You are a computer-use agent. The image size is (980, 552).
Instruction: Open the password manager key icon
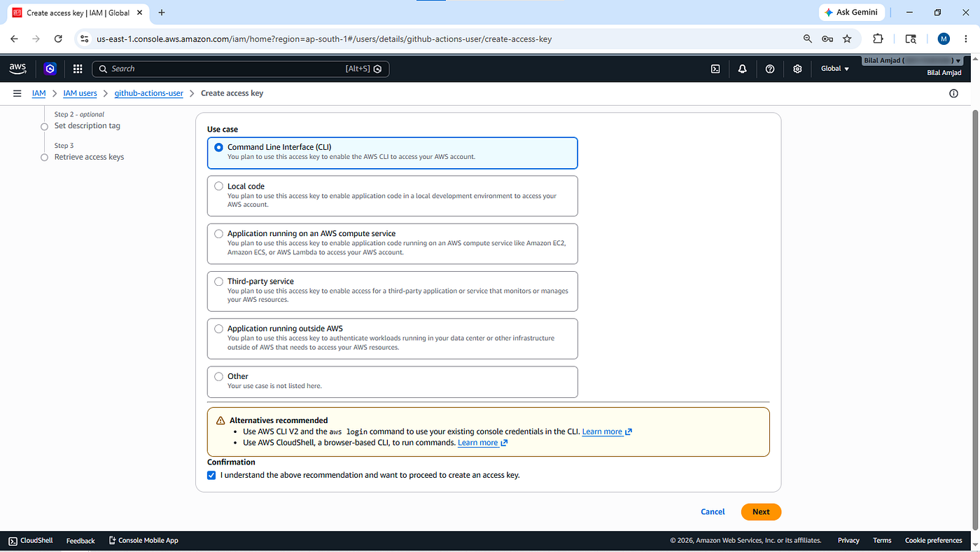click(827, 39)
